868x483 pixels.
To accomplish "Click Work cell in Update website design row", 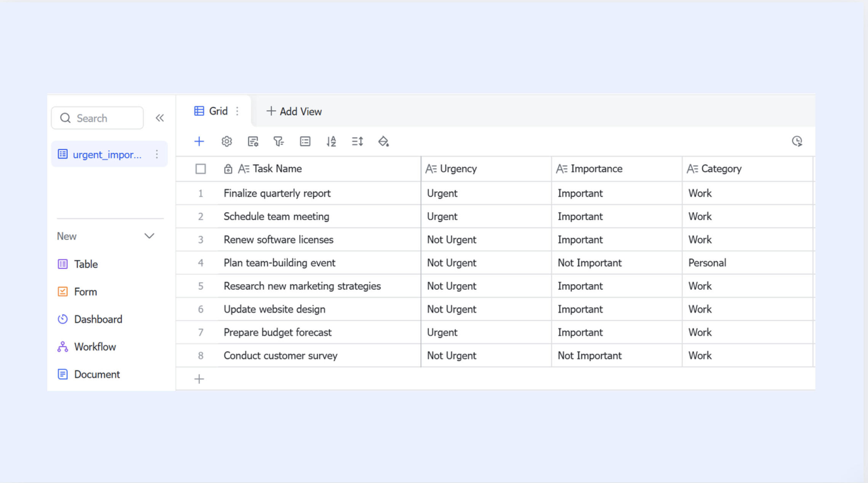I will 748,309.
